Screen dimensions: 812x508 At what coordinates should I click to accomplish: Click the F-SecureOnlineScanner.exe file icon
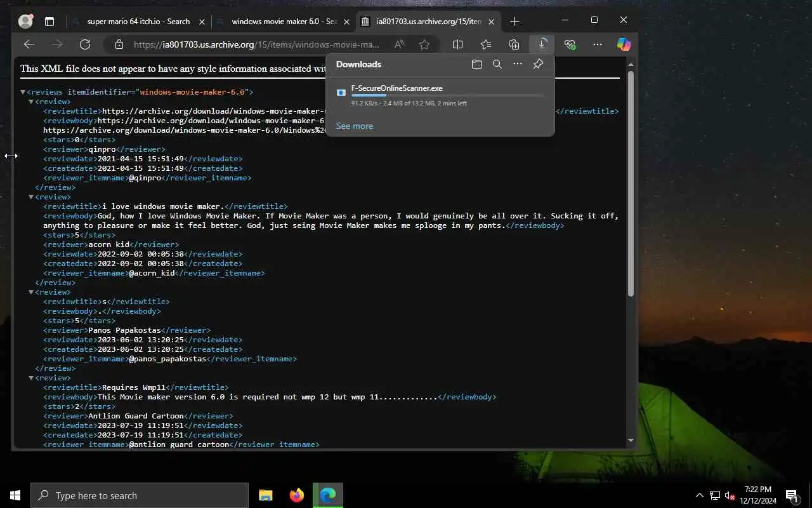341,93
